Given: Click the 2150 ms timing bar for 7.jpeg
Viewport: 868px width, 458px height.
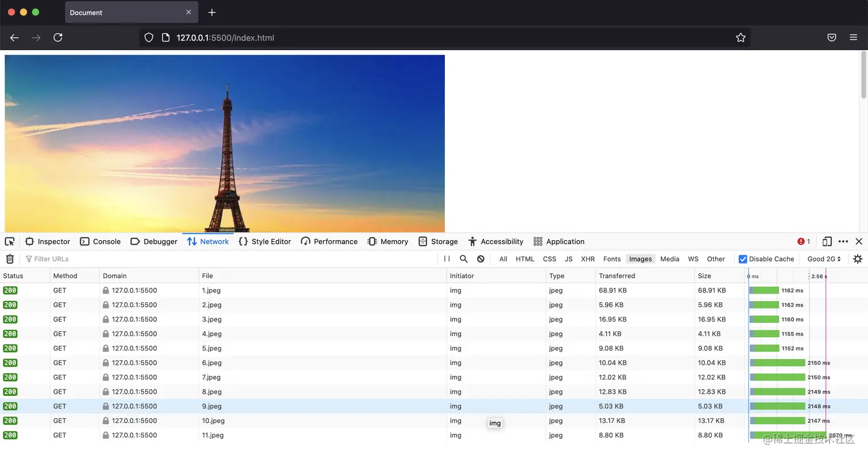Looking at the screenshot, I should (778, 377).
